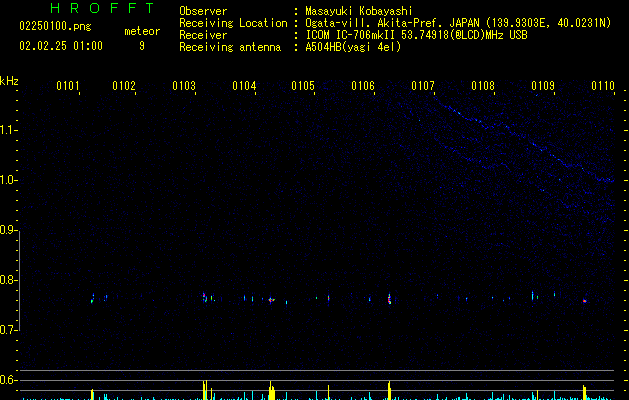Click the 0.6 kHz axis label

pyautogui.click(x=8, y=380)
